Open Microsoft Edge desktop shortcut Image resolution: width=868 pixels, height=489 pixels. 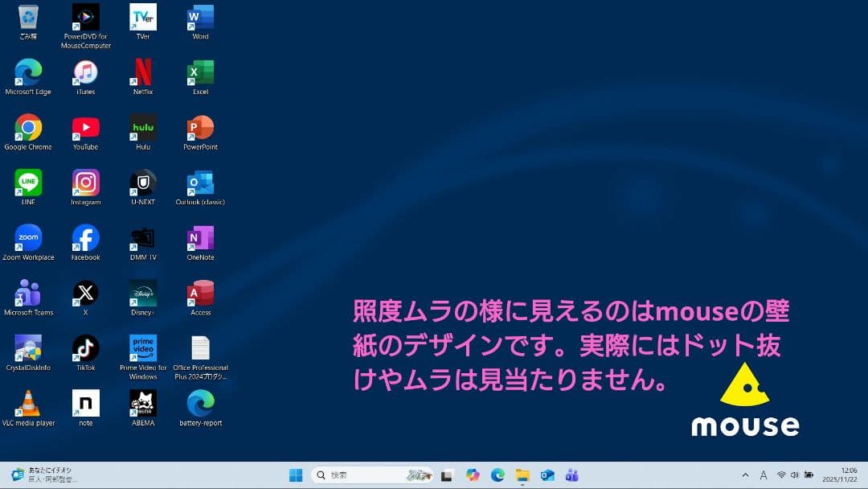tap(28, 77)
